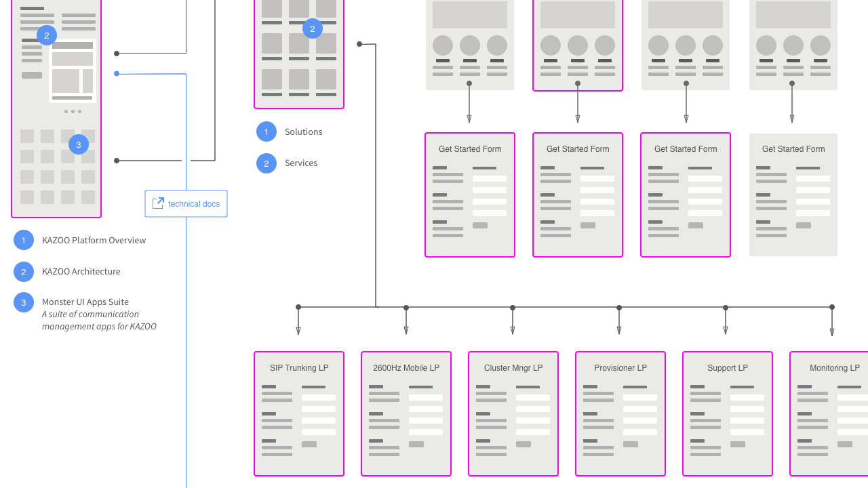
Task: Click the KAZOO Architecture legend text
Action: coord(81,271)
